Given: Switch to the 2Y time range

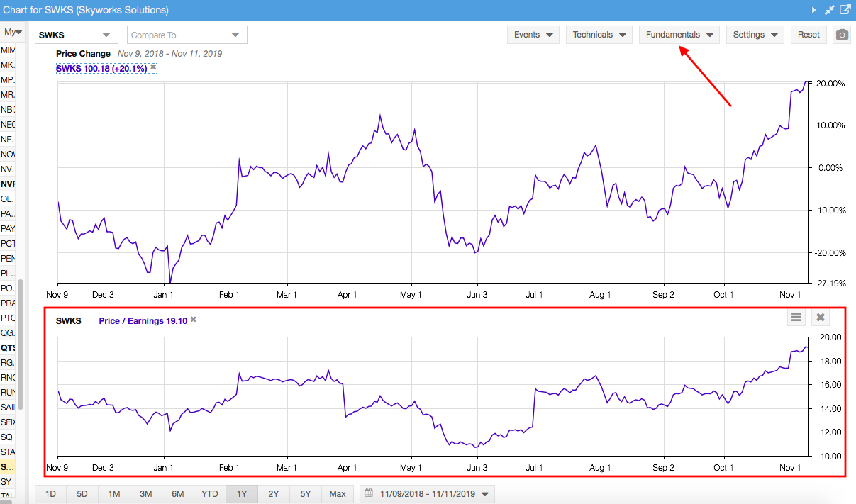Looking at the screenshot, I should [274, 493].
